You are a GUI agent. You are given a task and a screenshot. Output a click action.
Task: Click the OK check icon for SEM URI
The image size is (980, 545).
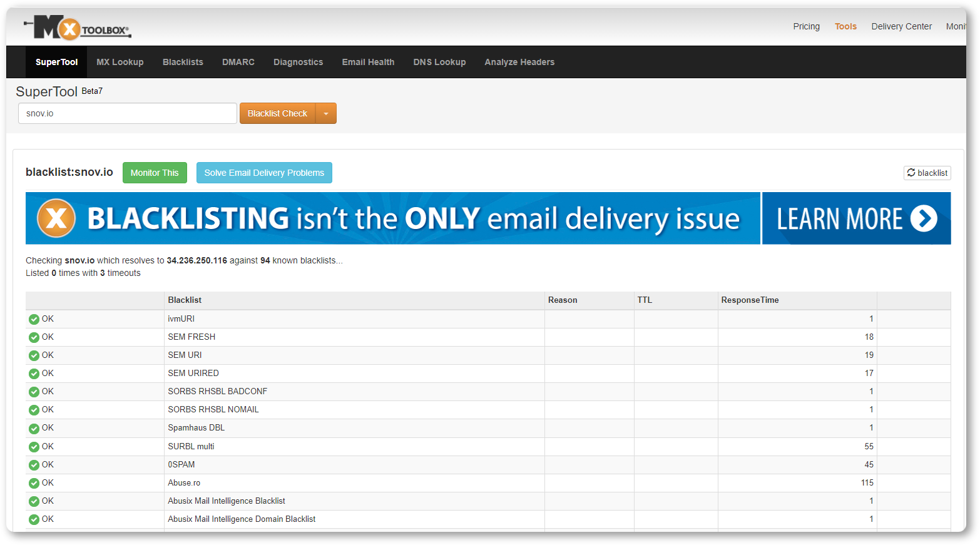(34, 355)
